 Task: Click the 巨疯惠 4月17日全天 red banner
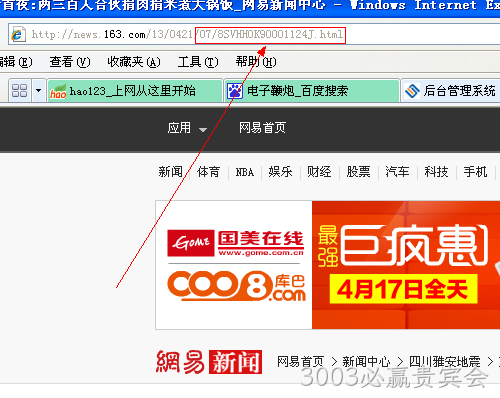click(x=406, y=265)
